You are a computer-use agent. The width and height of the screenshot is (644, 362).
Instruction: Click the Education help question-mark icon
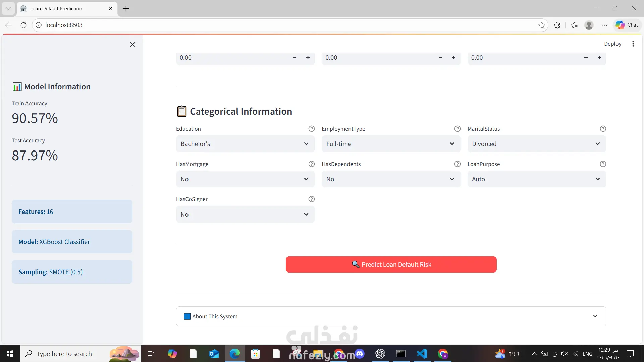[311, 129]
